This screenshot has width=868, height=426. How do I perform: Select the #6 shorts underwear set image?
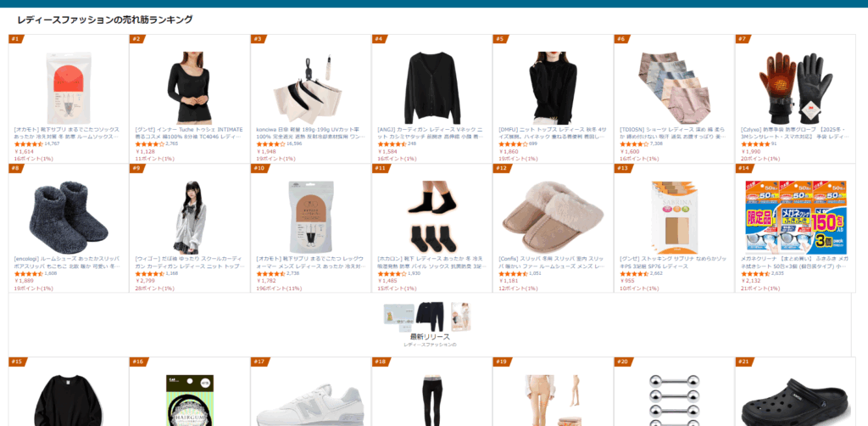coord(674,88)
